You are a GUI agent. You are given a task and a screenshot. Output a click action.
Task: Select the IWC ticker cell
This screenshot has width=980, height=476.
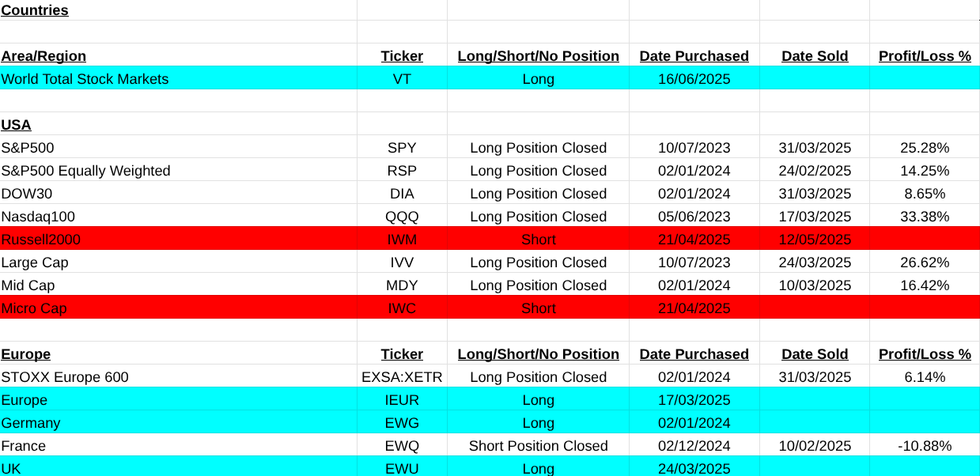(402, 308)
